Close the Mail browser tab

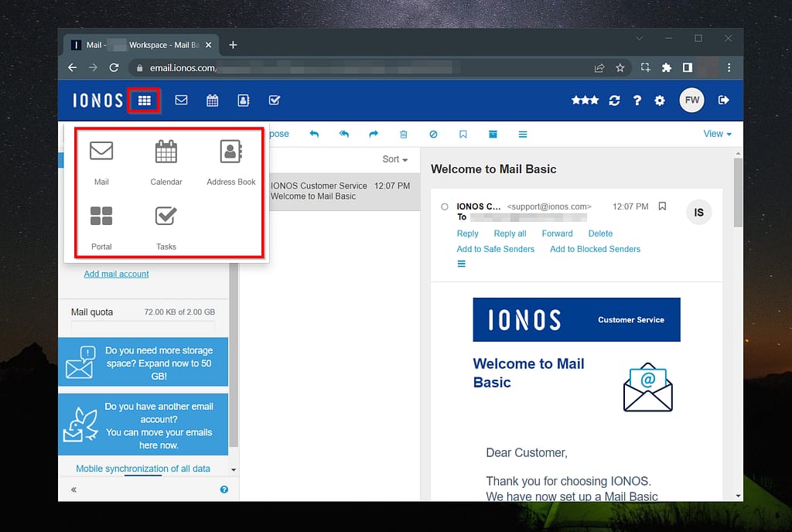pyautogui.click(x=208, y=45)
